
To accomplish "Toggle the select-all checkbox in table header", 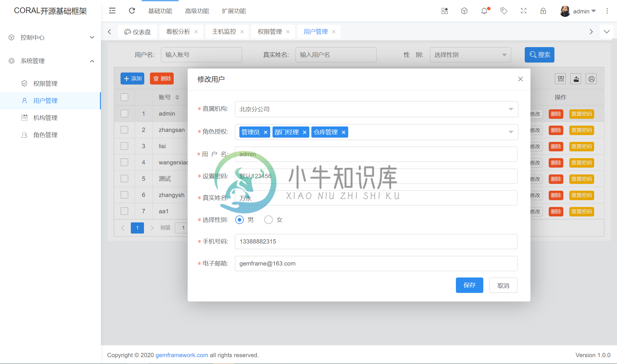I will point(124,97).
